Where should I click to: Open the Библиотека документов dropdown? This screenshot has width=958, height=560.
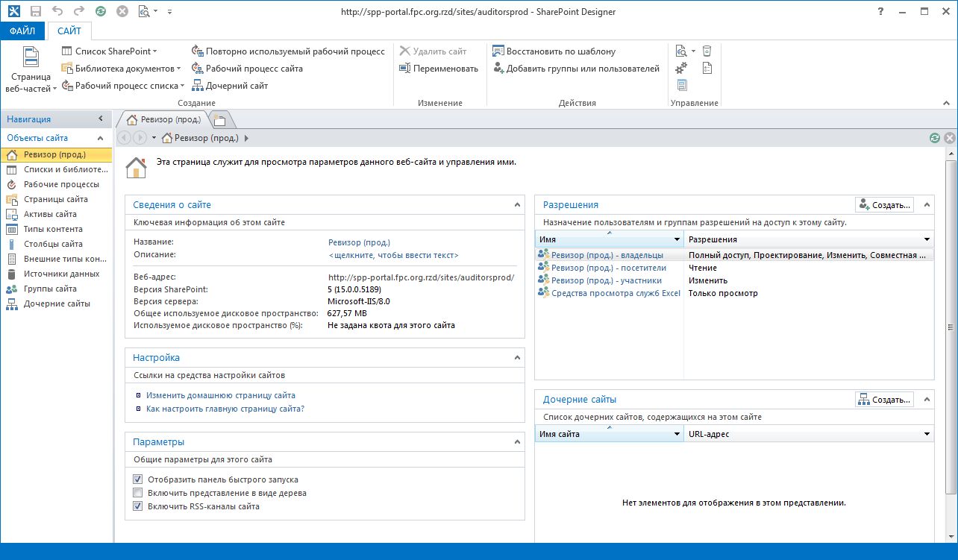(122, 69)
